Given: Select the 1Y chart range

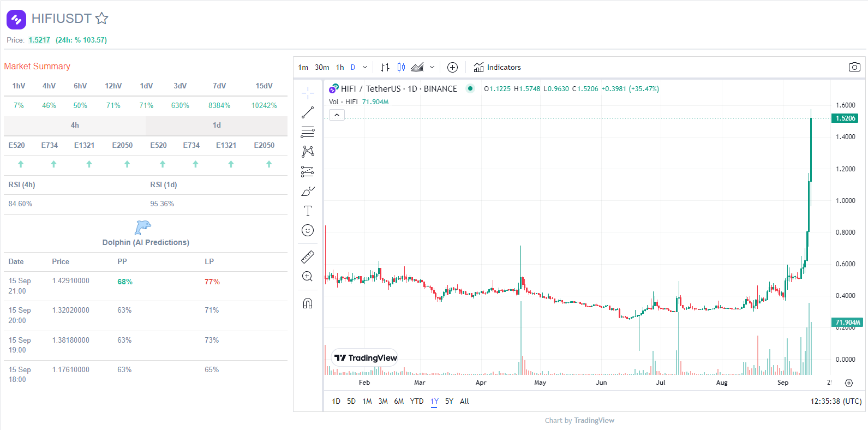Looking at the screenshot, I should [x=434, y=401].
